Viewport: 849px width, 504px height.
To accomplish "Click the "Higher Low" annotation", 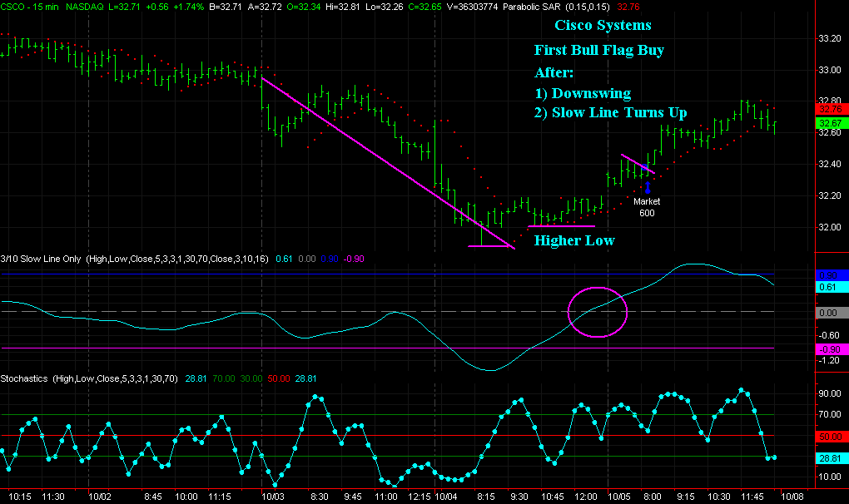I will coord(574,240).
